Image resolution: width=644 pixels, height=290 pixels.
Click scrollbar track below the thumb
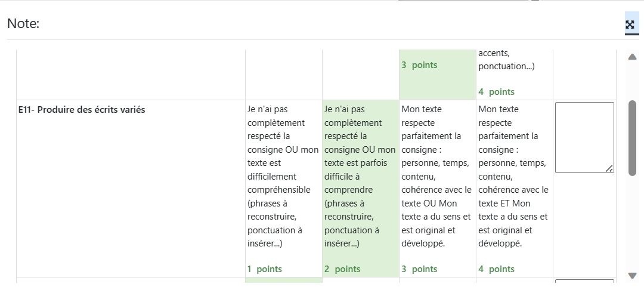633,224
